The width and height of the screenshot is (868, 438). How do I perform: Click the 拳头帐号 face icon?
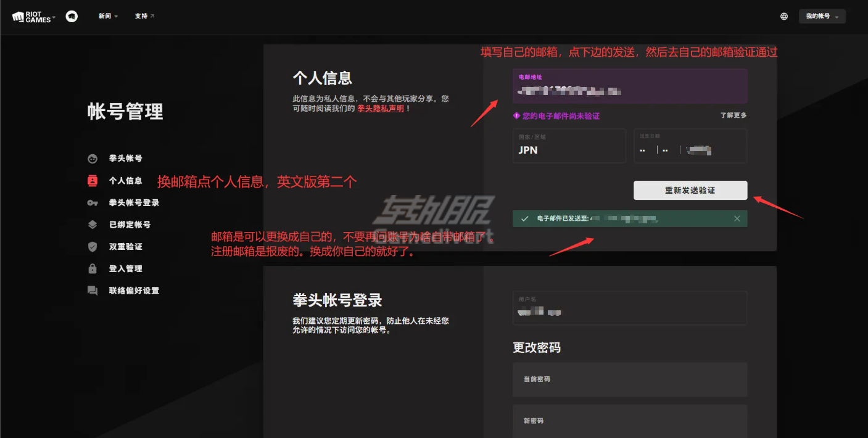pyautogui.click(x=93, y=159)
